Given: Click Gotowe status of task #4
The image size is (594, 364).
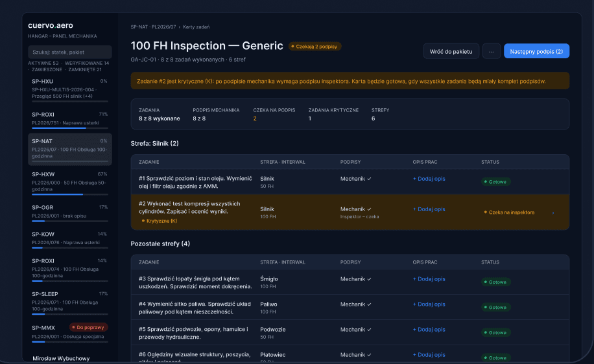Looking at the screenshot, I should click(495, 307).
